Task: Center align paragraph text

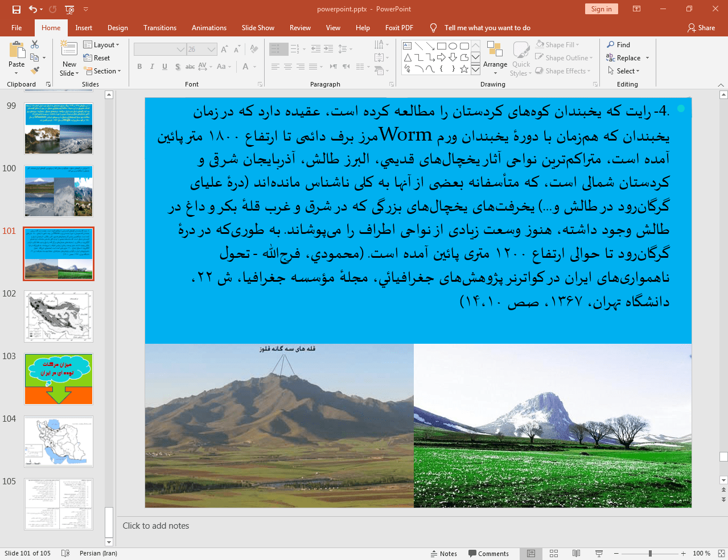Action: tap(287, 67)
